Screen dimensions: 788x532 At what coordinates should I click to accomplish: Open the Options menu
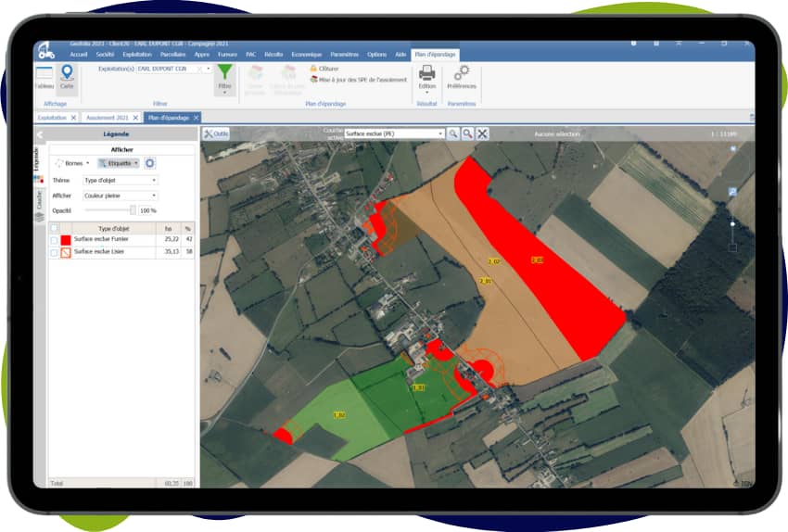click(x=377, y=55)
